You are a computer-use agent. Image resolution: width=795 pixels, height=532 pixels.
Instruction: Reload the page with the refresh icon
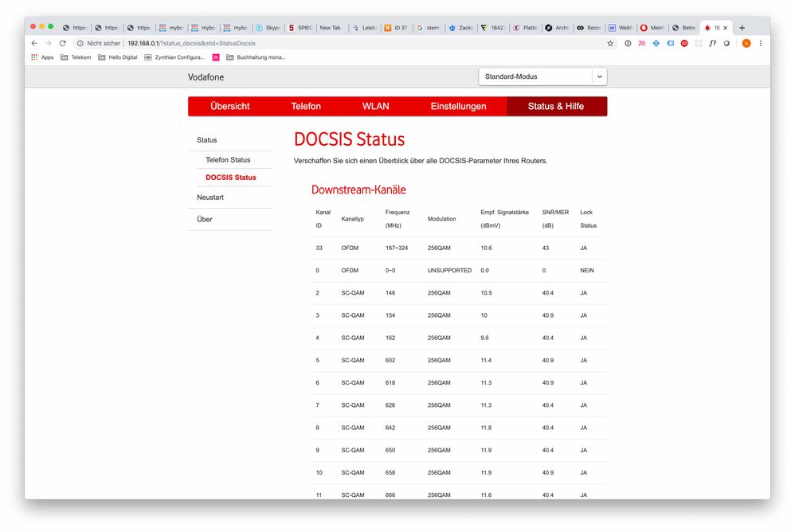[62, 44]
